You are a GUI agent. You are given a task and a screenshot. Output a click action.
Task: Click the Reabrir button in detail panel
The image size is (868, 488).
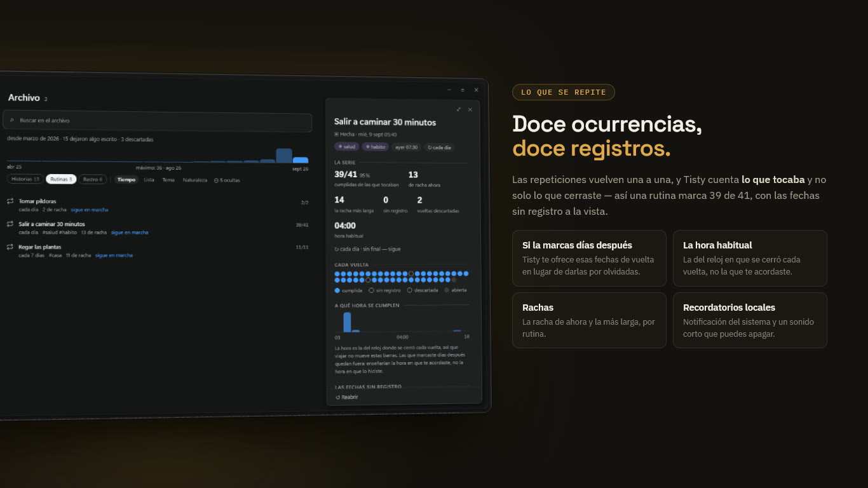(x=347, y=397)
